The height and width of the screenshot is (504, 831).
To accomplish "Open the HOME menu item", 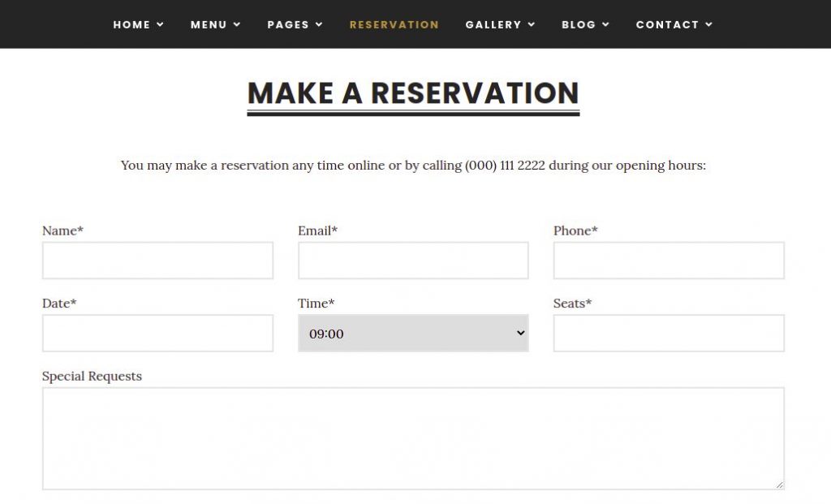I will [131, 24].
